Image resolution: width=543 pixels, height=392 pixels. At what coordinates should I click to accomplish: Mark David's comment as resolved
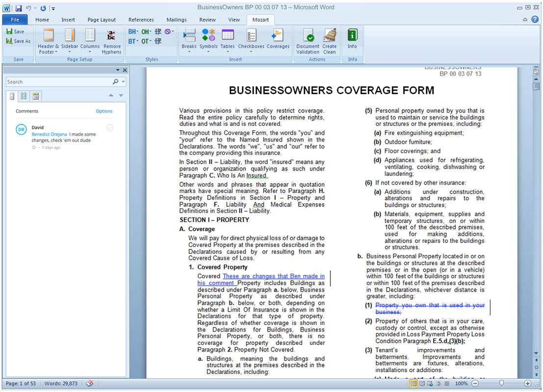coord(110,128)
